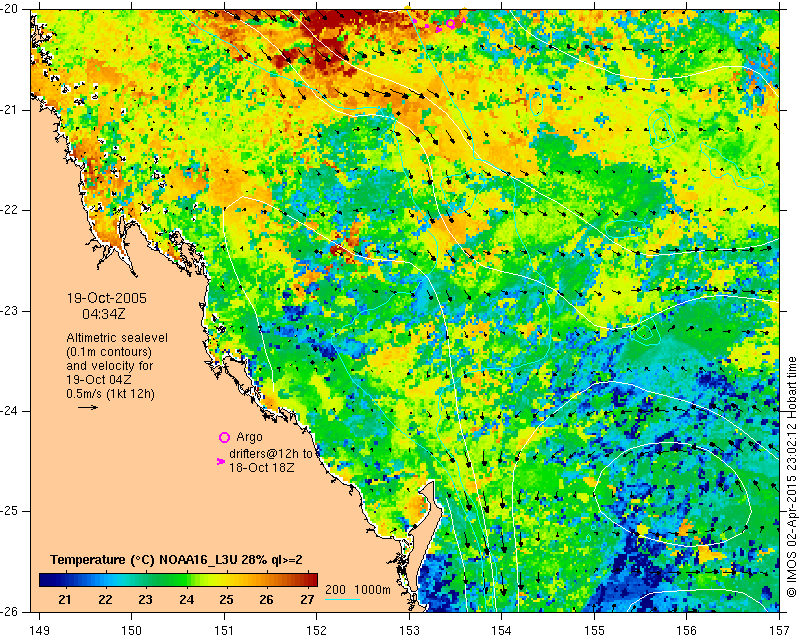Click the "04:34Z" time label
This screenshot has width=800, height=640.
click(104, 314)
